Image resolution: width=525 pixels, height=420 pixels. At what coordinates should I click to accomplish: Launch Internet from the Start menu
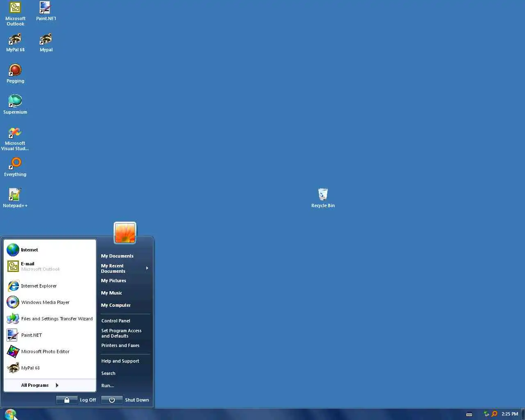point(50,250)
